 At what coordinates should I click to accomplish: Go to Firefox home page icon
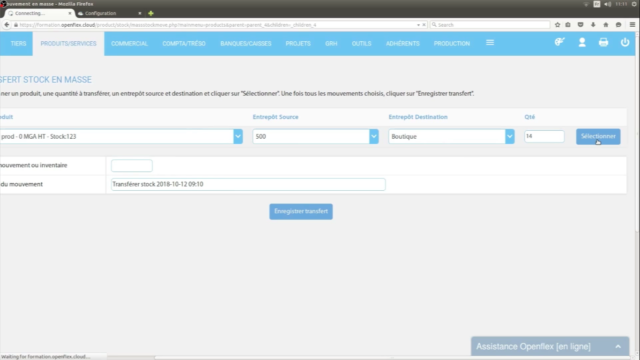click(x=606, y=25)
